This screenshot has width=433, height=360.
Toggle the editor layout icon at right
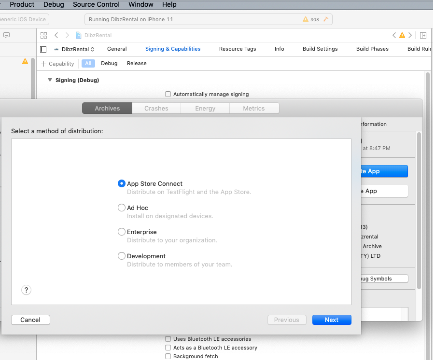(423, 35)
